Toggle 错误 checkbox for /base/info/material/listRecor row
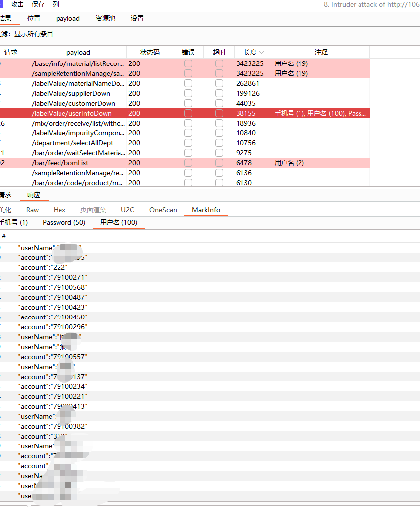This screenshot has width=420, height=507. coord(188,63)
